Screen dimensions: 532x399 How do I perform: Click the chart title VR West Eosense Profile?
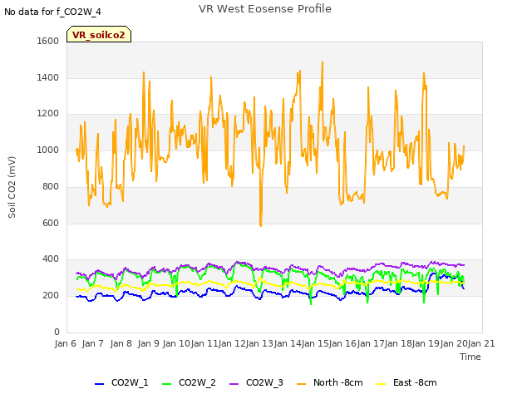(265, 9)
